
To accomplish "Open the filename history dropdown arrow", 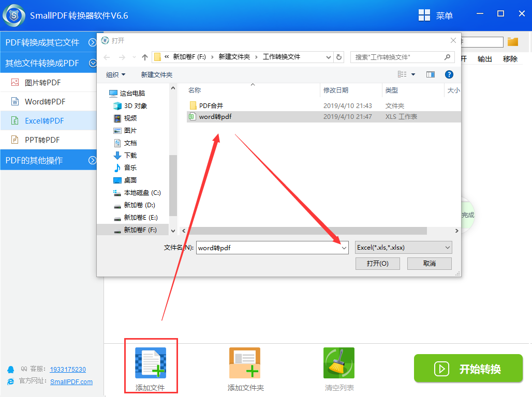I will (344, 248).
